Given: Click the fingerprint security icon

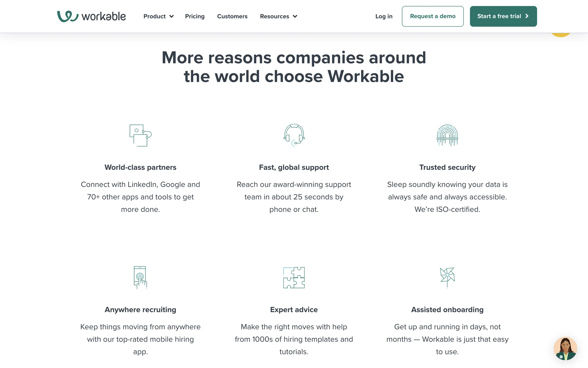Looking at the screenshot, I should pos(447,135).
